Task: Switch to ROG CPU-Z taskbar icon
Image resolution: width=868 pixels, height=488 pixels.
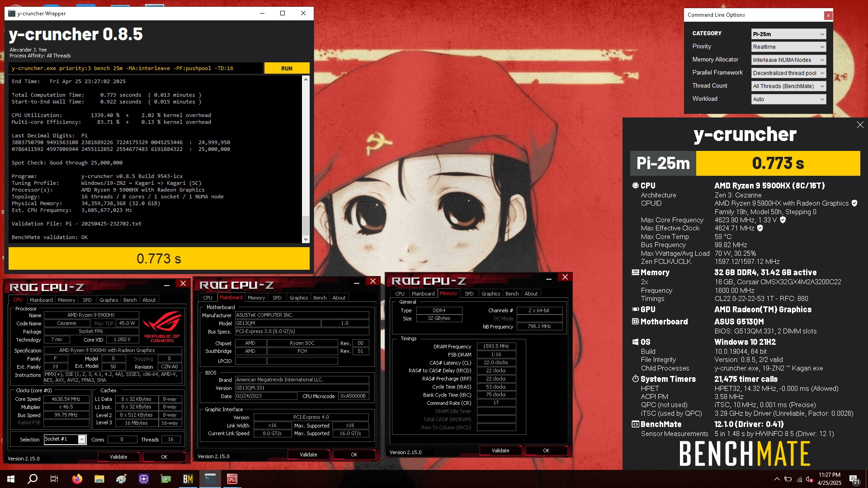Action: 232,479
